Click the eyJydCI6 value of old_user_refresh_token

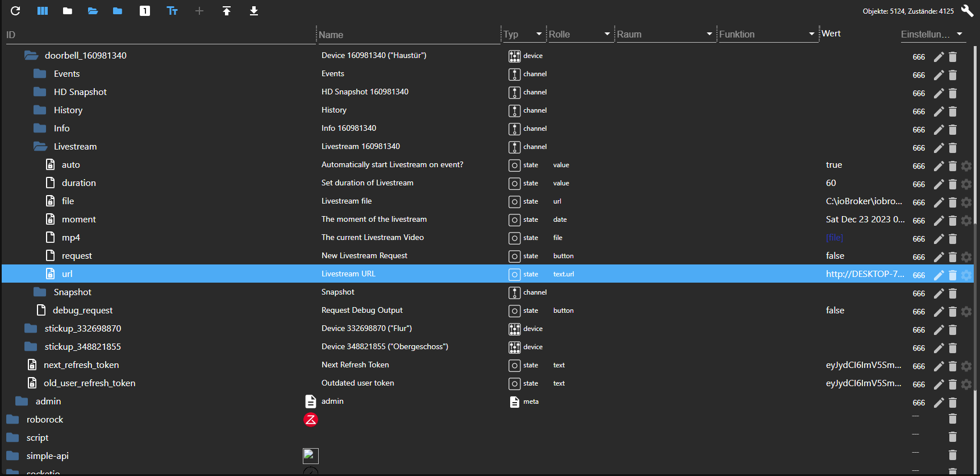tap(864, 383)
